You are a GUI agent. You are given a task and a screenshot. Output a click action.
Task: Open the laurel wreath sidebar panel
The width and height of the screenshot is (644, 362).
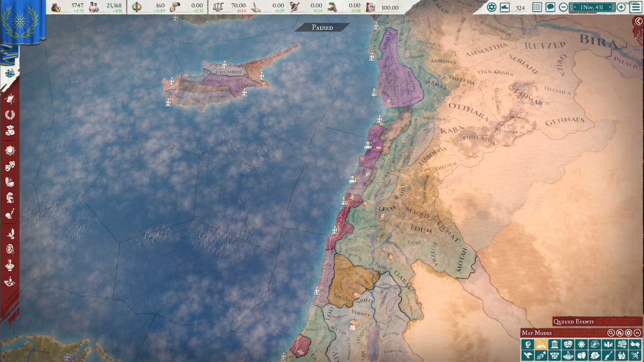10,115
